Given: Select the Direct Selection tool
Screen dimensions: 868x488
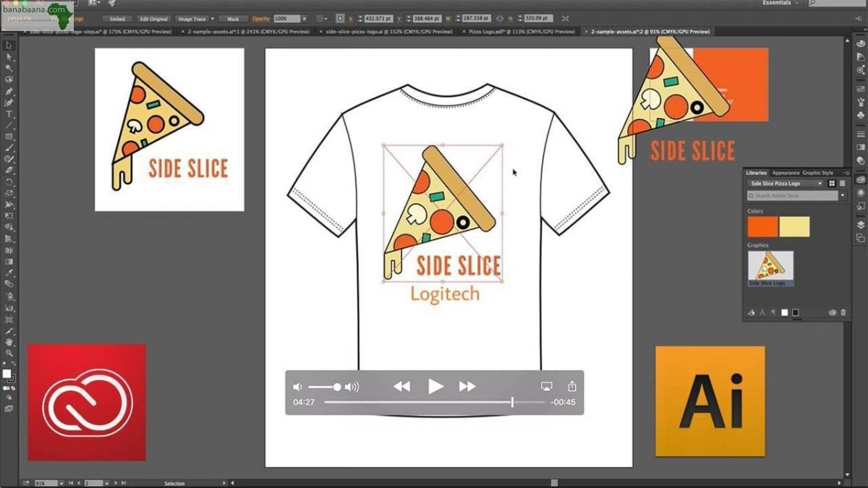Looking at the screenshot, I should (9, 56).
